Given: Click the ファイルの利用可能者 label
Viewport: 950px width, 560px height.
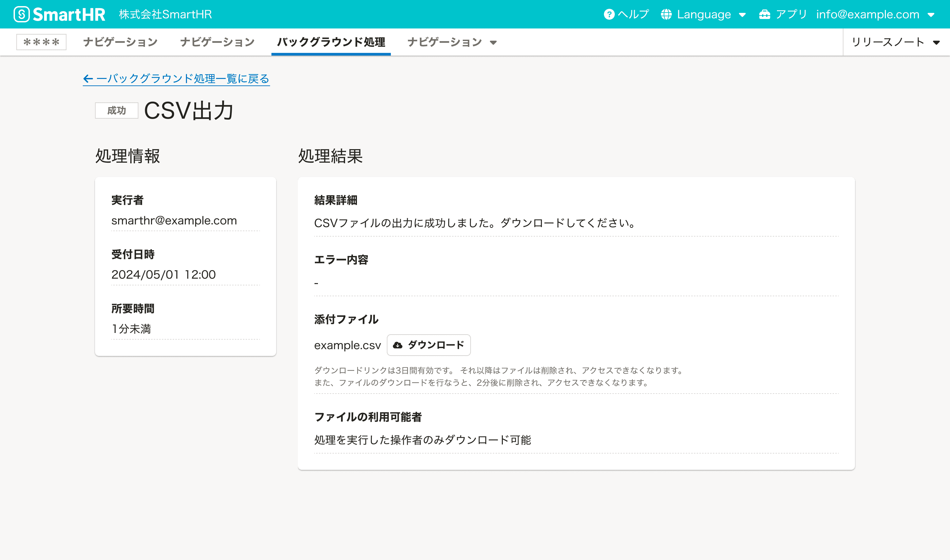Looking at the screenshot, I should coord(368,417).
